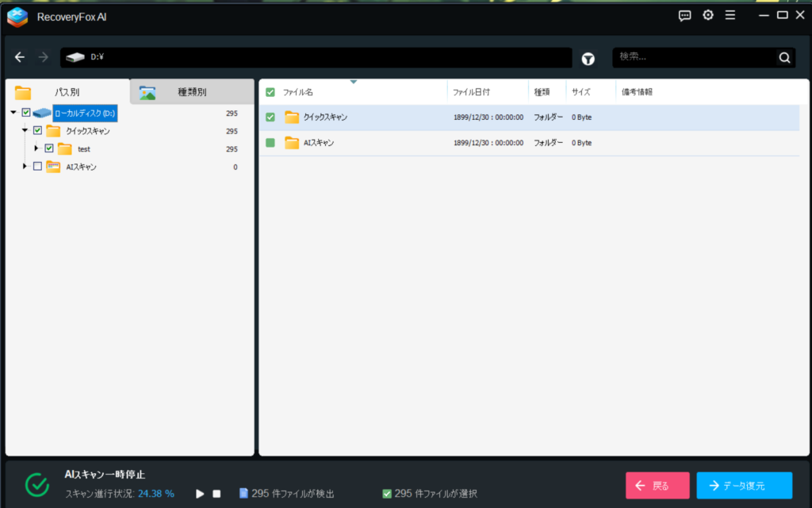The image size is (812, 508).
Task: Maximize the RecoveryFox AI window
Action: (x=783, y=15)
